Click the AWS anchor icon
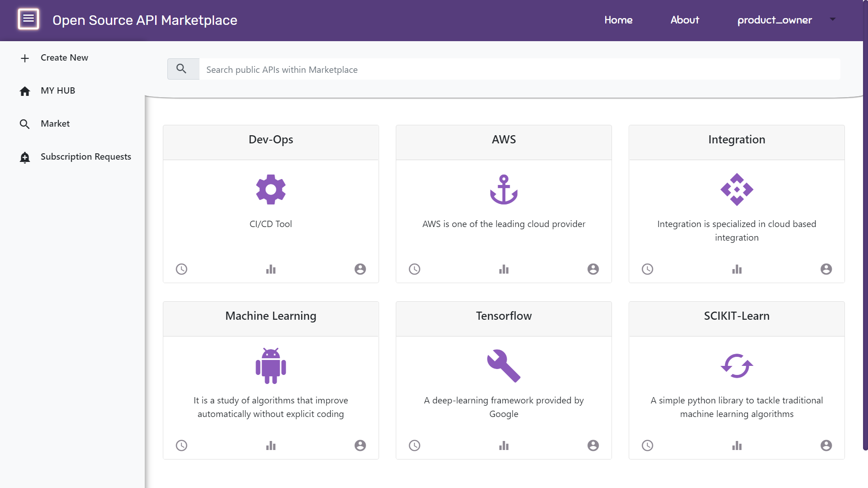The height and width of the screenshot is (488, 868). click(x=503, y=190)
